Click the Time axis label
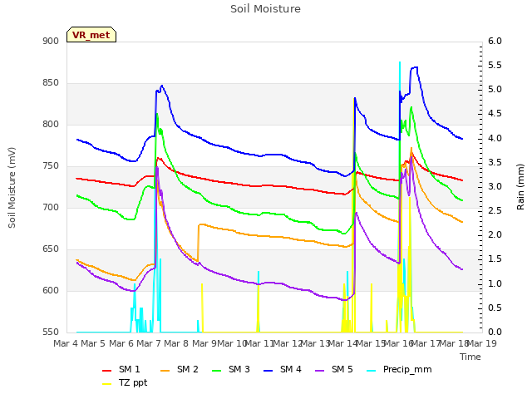532x399 pixels. coord(470,357)
